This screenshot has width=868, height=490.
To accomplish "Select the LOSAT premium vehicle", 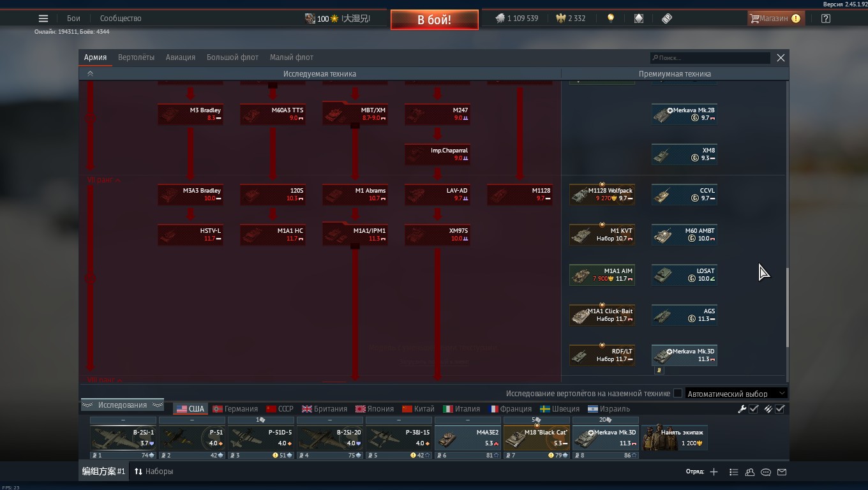I will coord(684,275).
